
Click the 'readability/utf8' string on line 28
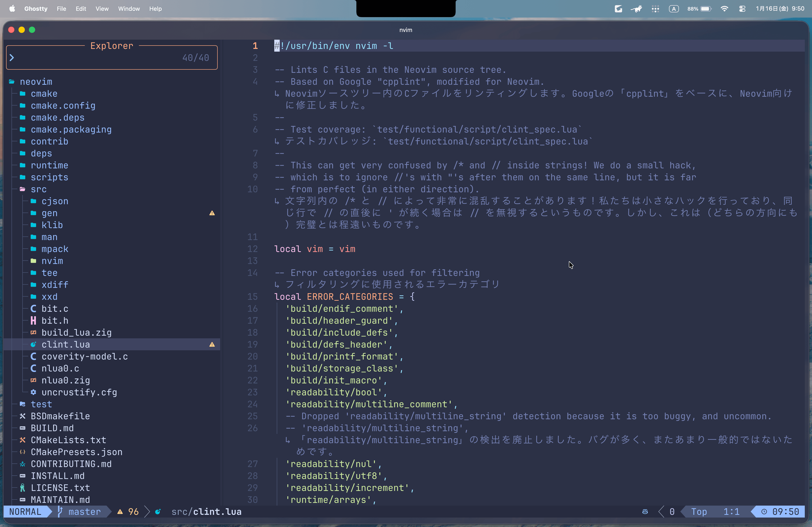[x=334, y=476]
